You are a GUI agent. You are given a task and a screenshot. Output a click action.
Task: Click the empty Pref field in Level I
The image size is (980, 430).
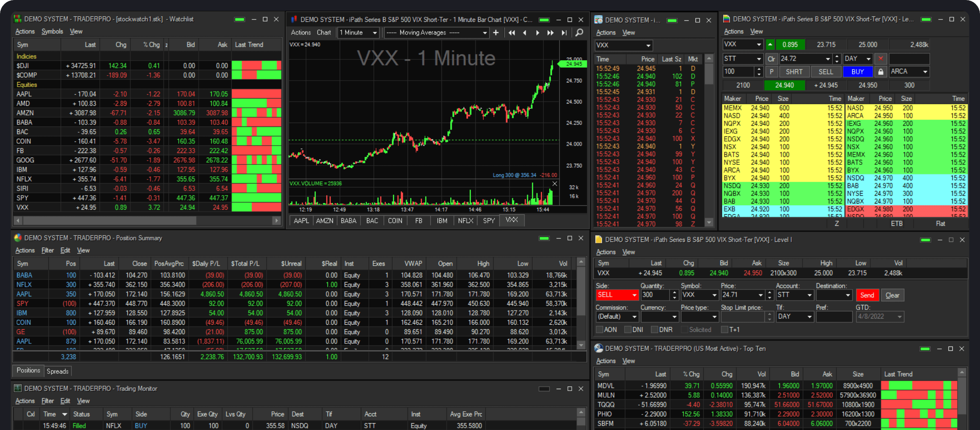click(x=834, y=317)
